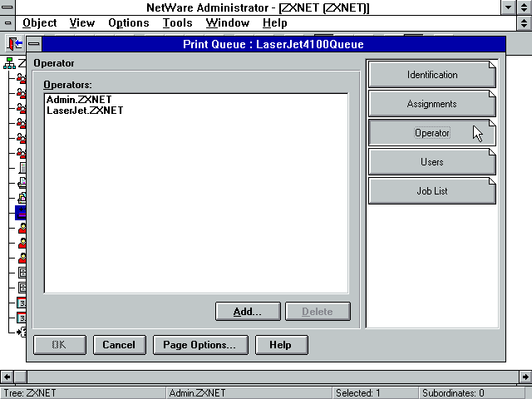Open the inner document window control menu

tap(7, 23)
